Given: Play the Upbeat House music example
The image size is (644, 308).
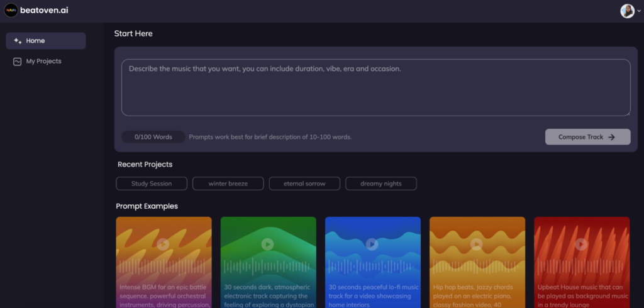Looking at the screenshot, I should (x=581, y=245).
